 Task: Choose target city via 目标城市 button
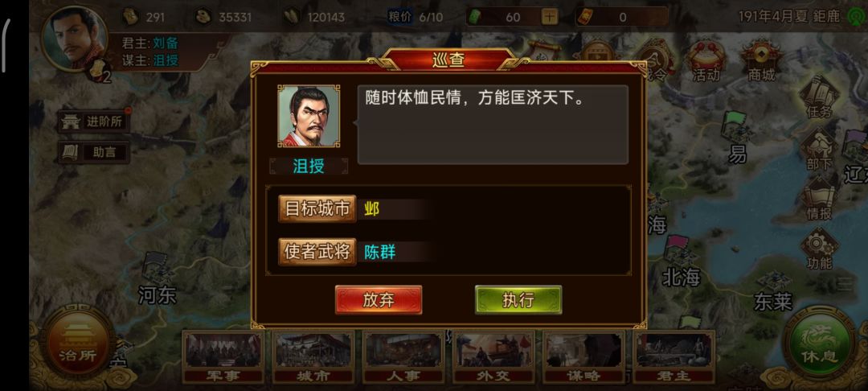(317, 209)
